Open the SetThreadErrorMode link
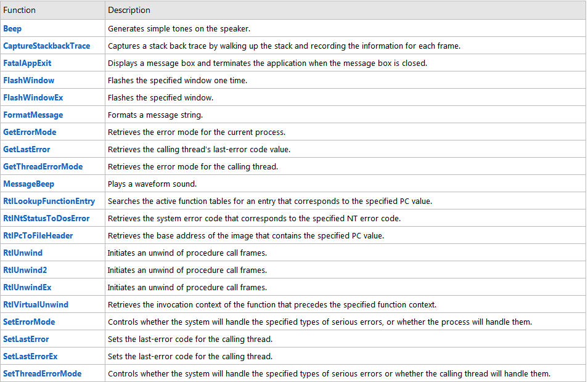 tap(42, 373)
